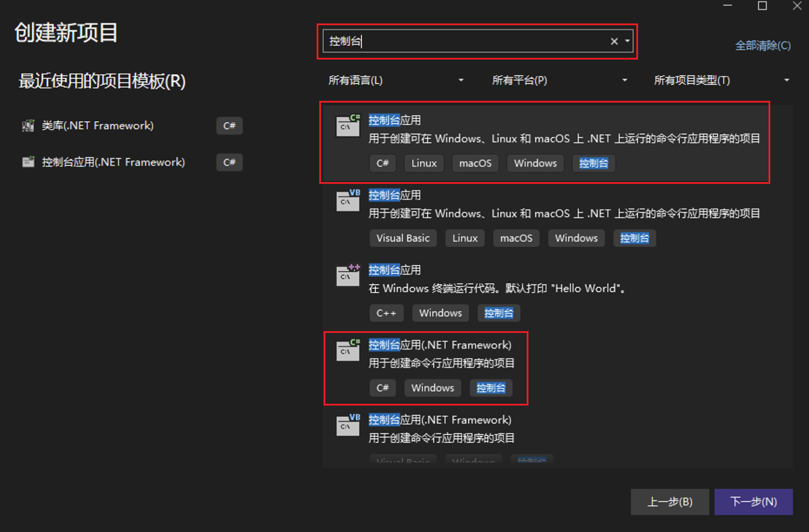
Task: Select the C# console app template icon
Action: pos(348,125)
